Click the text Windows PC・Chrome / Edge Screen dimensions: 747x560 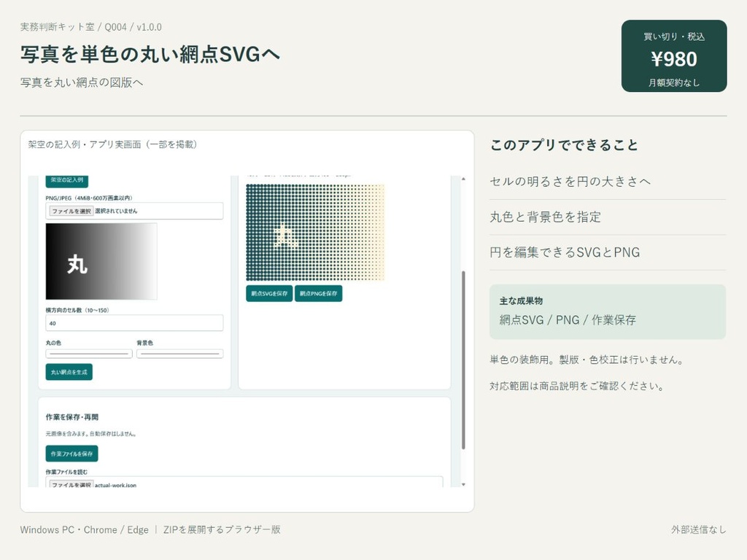pos(85,529)
